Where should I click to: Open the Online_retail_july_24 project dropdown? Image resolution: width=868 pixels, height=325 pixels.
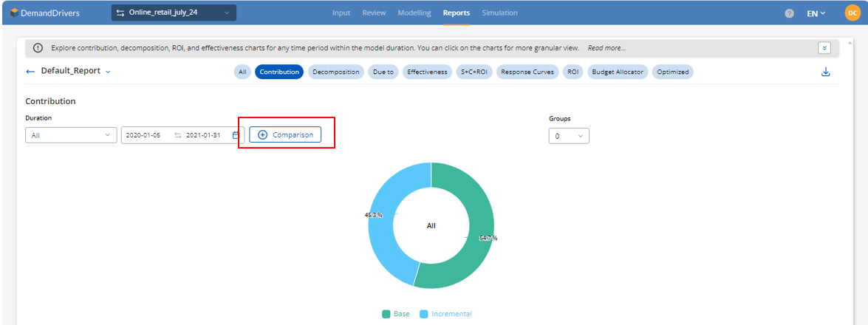tap(174, 13)
